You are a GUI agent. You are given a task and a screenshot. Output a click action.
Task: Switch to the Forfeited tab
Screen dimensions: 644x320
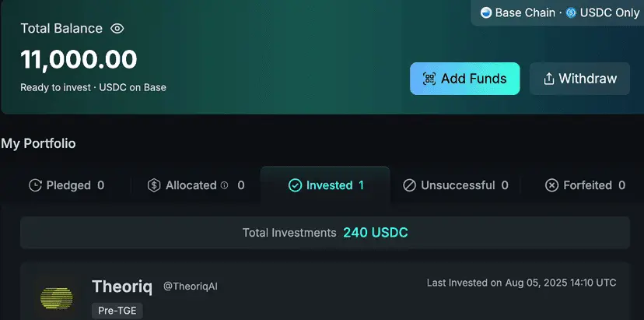[x=585, y=185]
